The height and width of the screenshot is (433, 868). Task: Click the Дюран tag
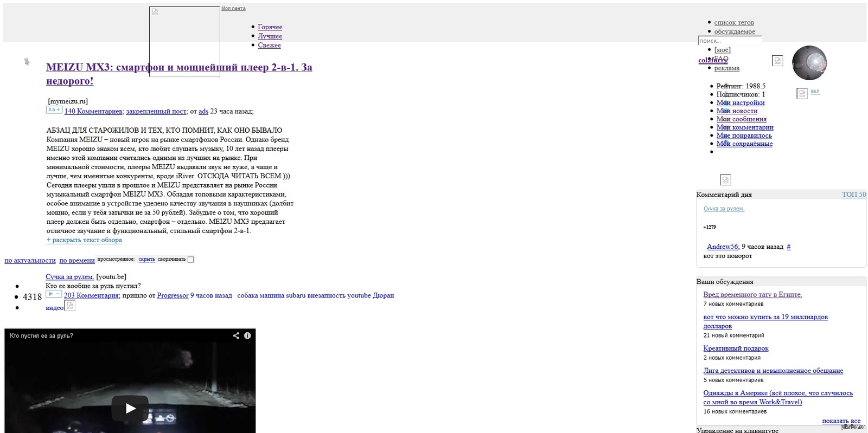click(x=384, y=295)
